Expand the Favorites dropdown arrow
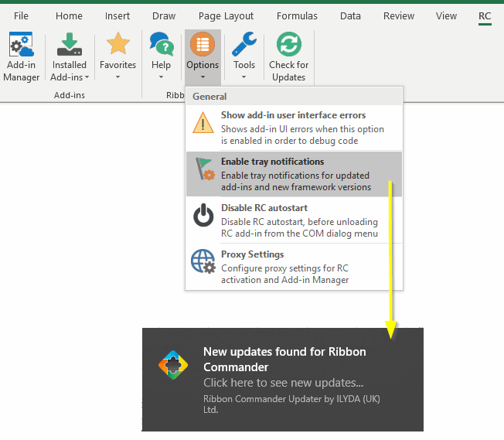504x440 pixels. [118, 77]
